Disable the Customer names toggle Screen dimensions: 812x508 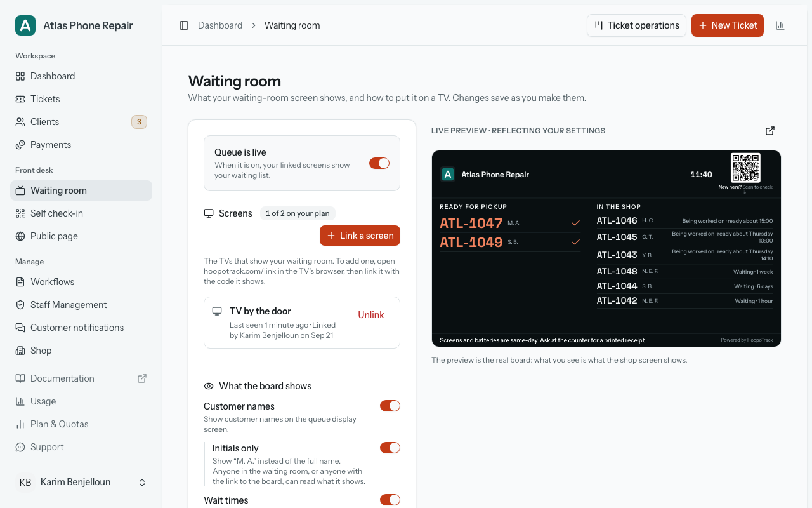(390, 406)
